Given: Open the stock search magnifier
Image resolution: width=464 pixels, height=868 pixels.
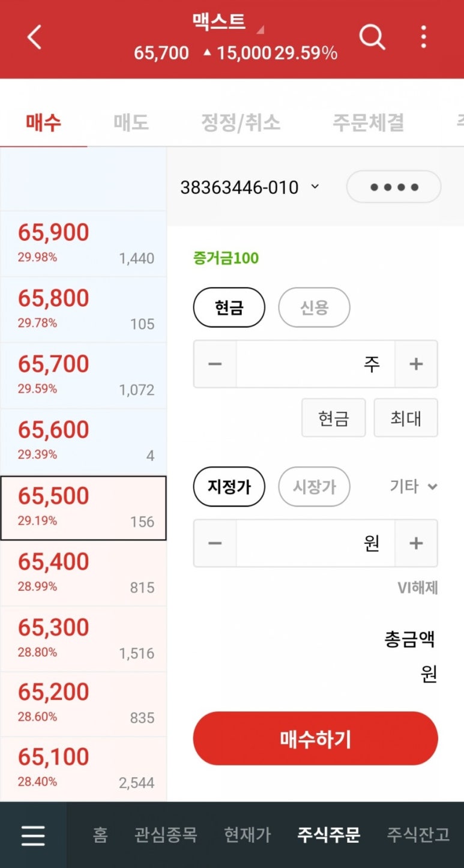Looking at the screenshot, I should (x=372, y=38).
